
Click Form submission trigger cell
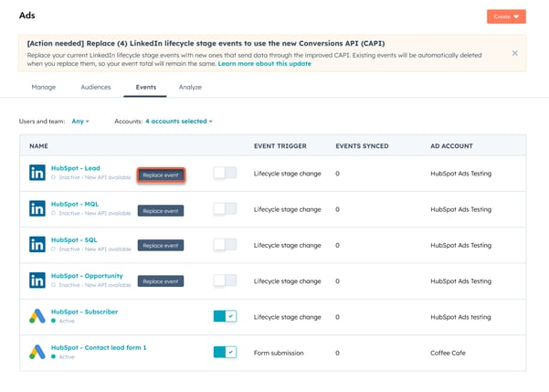[279, 353]
